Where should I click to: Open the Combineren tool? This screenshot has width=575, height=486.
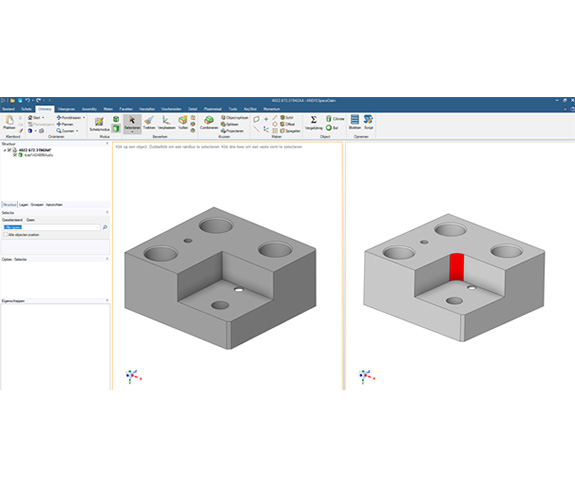pyautogui.click(x=209, y=123)
